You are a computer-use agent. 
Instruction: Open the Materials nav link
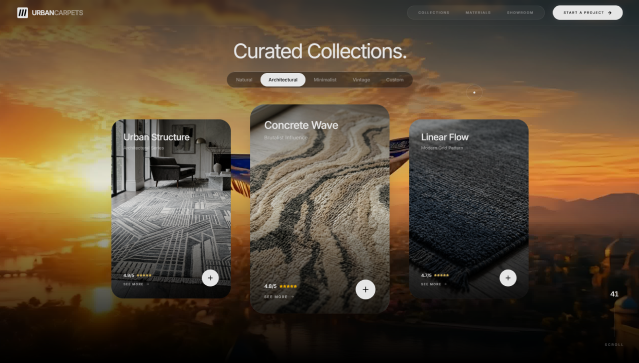(478, 13)
